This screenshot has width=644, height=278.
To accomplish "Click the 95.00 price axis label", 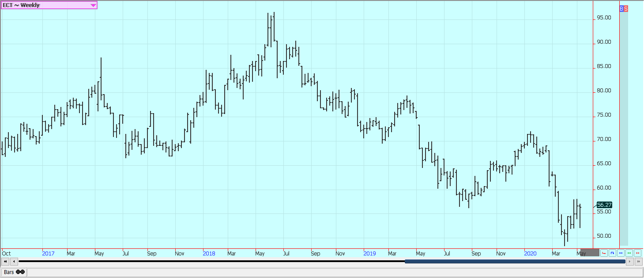I will [x=604, y=18].
